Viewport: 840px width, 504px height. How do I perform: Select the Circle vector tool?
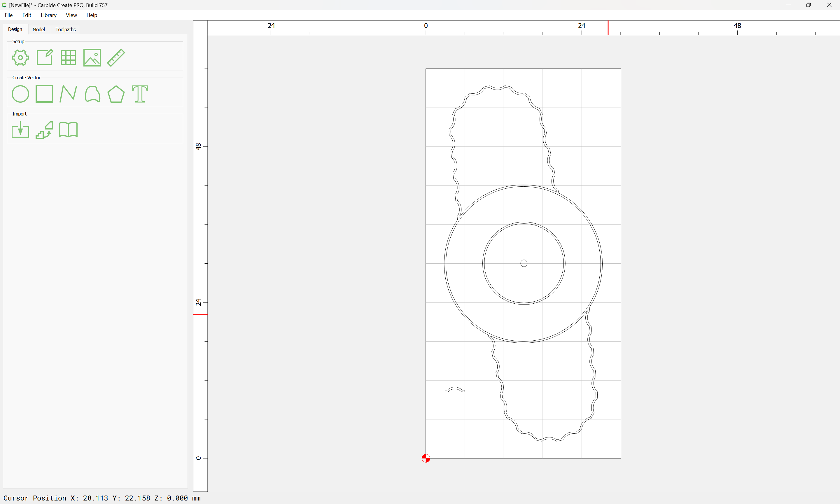pyautogui.click(x=20, y=94)
